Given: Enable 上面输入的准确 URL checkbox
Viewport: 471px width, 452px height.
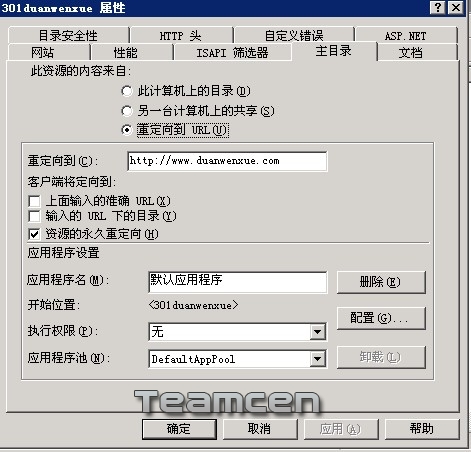Looking at the screenshot, I should pyautogui.click(x=34, y=201).
